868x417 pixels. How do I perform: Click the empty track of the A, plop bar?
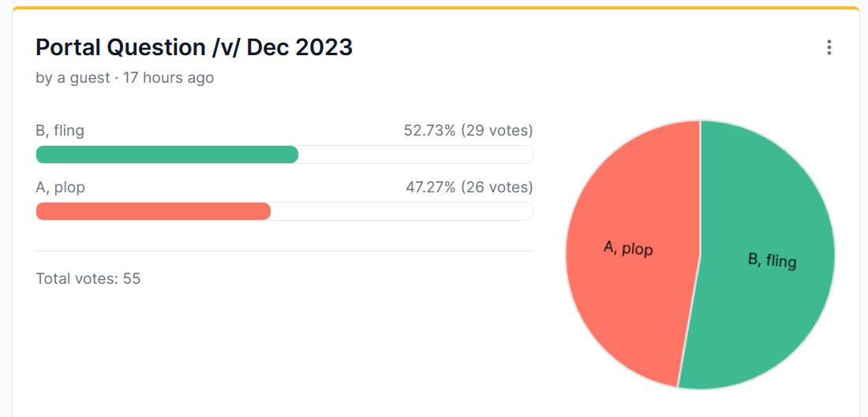(x=402, y=211)
